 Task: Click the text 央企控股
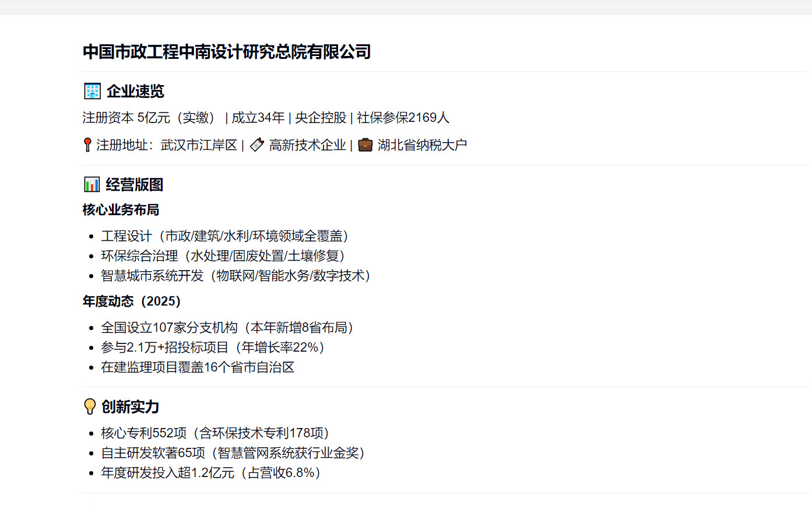click(x=321, y=118)
